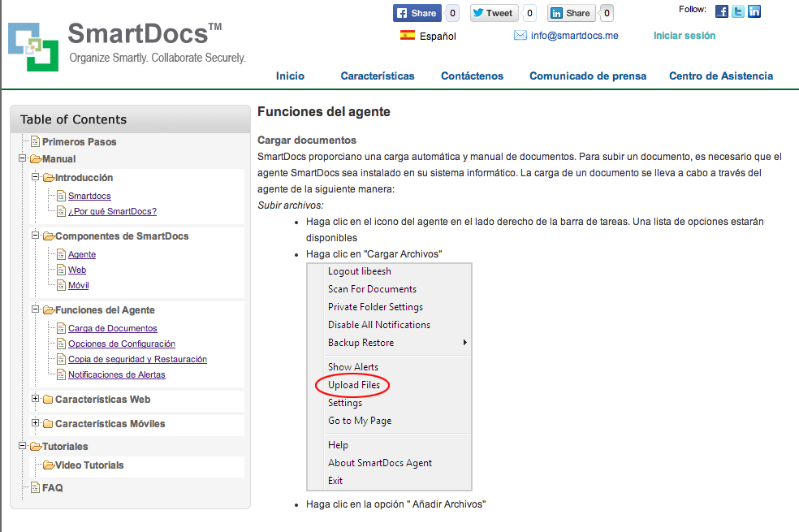Screen dimensions: 799x532
Task: Click the Notificaciones de Alertas page icon
Action: click(x=61, y=374)
